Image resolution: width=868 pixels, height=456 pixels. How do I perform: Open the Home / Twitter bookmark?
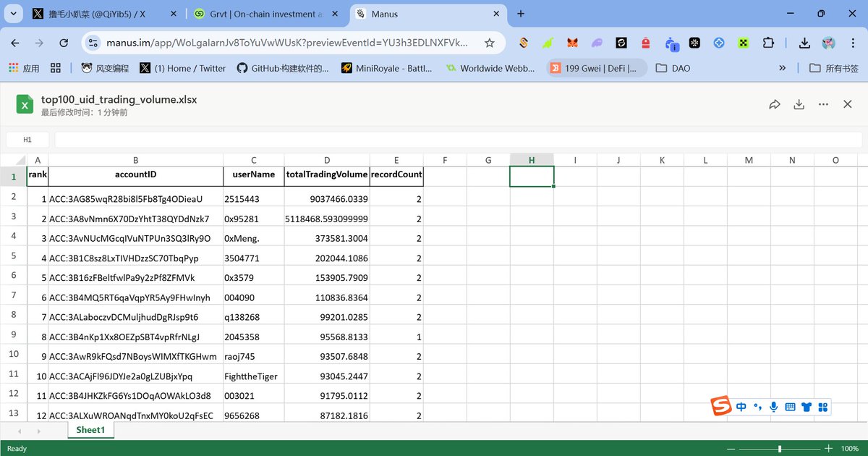(x=182, y=68)
